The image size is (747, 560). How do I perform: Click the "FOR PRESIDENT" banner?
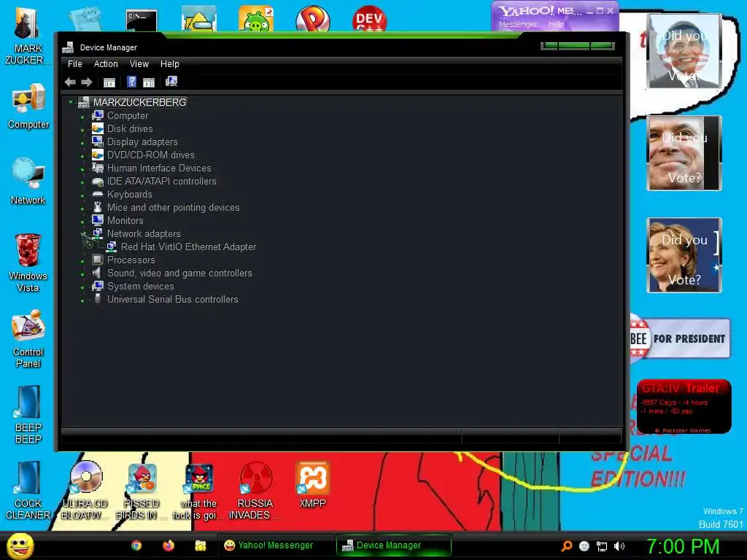680,338
